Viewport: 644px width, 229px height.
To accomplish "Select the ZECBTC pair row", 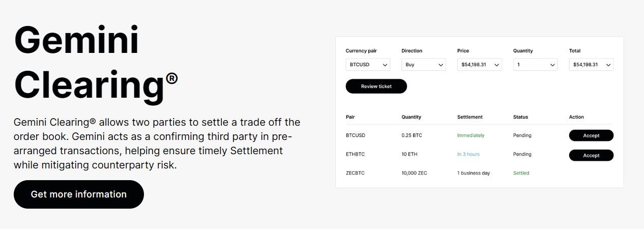I will coord(355,173).
